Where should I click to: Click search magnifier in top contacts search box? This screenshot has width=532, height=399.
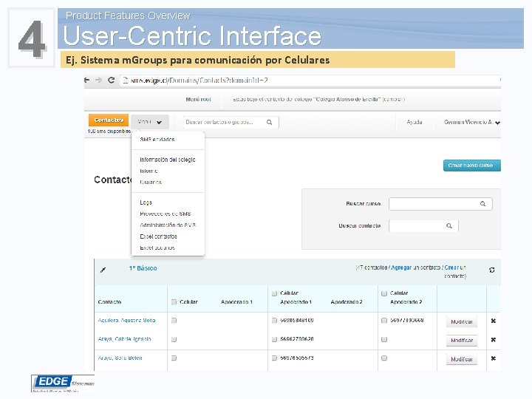[270, 122]
